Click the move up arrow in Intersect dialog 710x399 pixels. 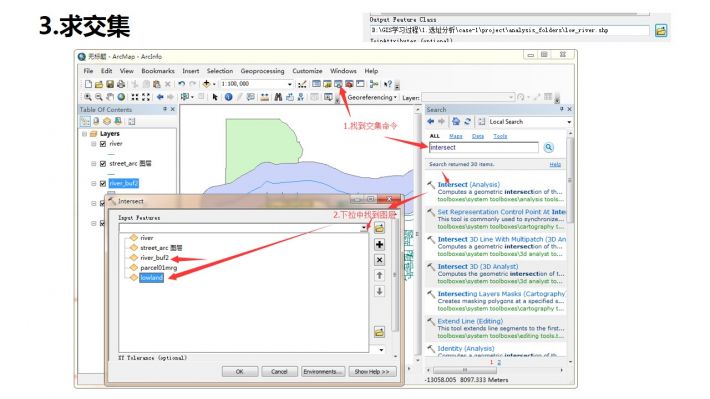(379, 275)
